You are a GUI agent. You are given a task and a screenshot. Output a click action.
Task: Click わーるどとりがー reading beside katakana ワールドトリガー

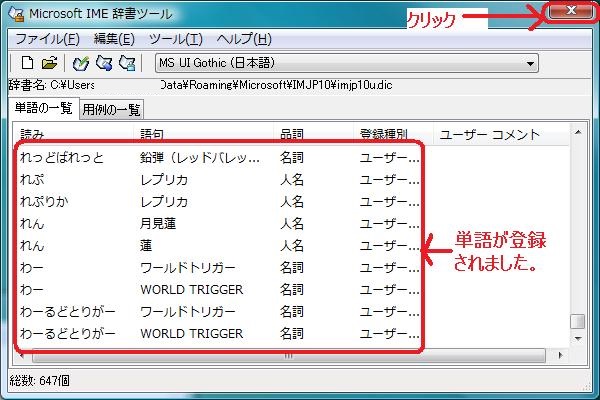tap(68, 312)
